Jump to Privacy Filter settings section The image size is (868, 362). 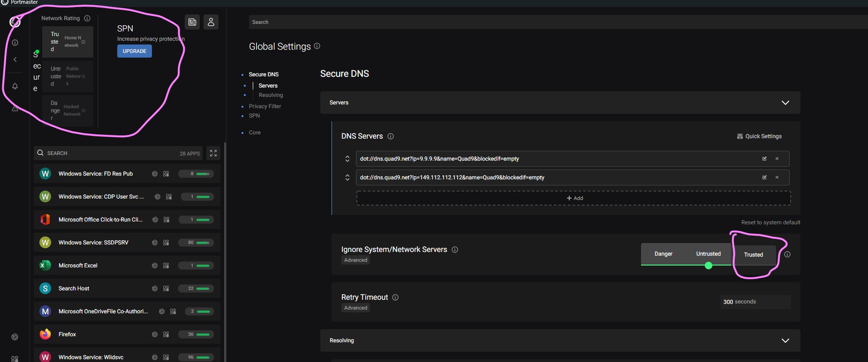(265, 106)
